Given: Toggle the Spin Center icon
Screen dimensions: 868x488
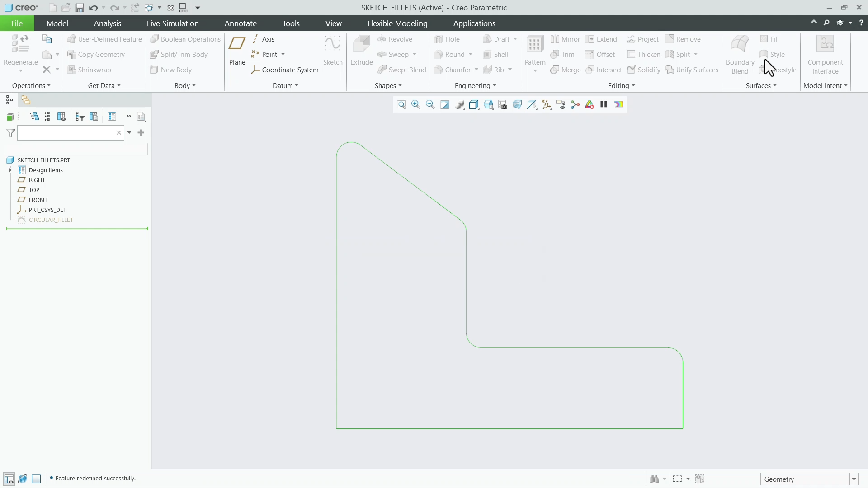Looking at the screenshot, I should 575,105.
